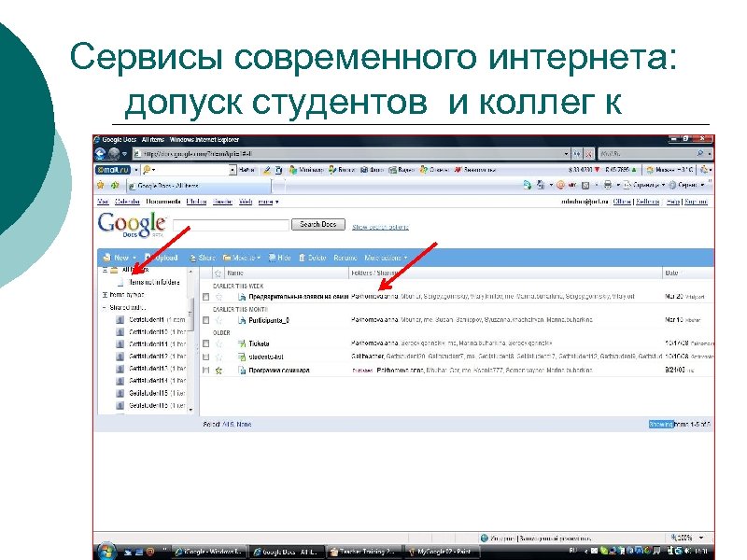Click the Refresh button by address bar
Viewport: 747px width, 560px height.
pyautogui.click(x=577, y=154)
